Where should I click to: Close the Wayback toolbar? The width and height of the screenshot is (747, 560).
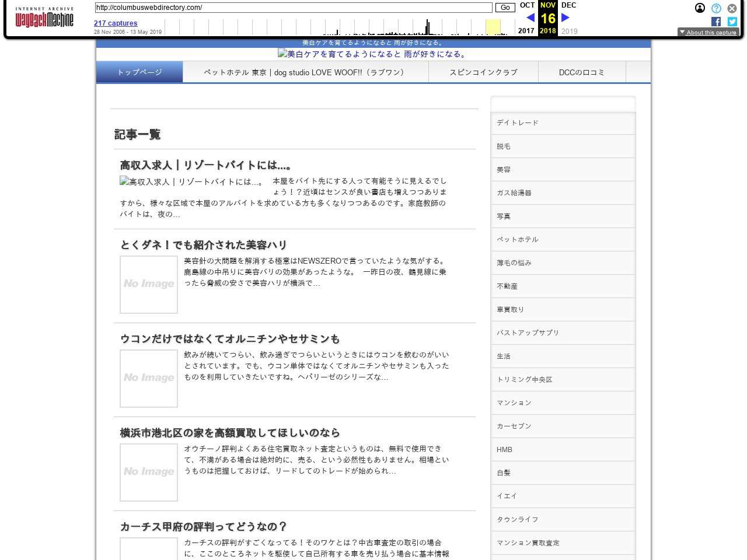pos(732,8)
